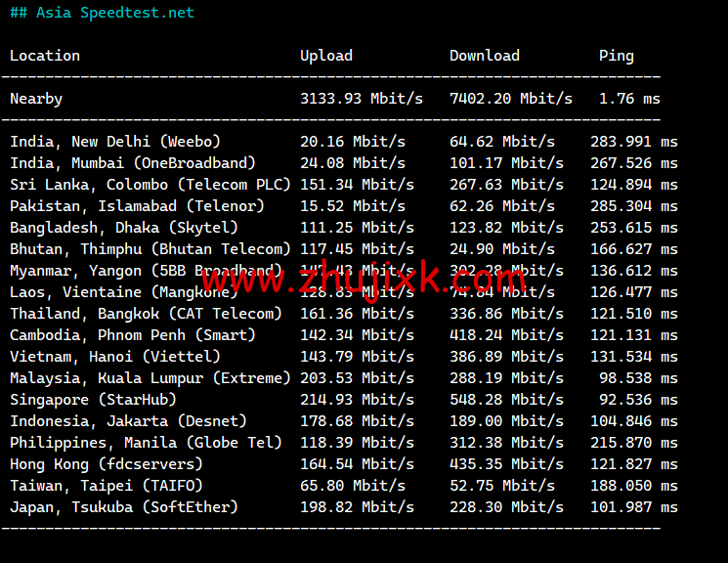Select the India, New Delhi (Weebo) entry

point(115,142)
